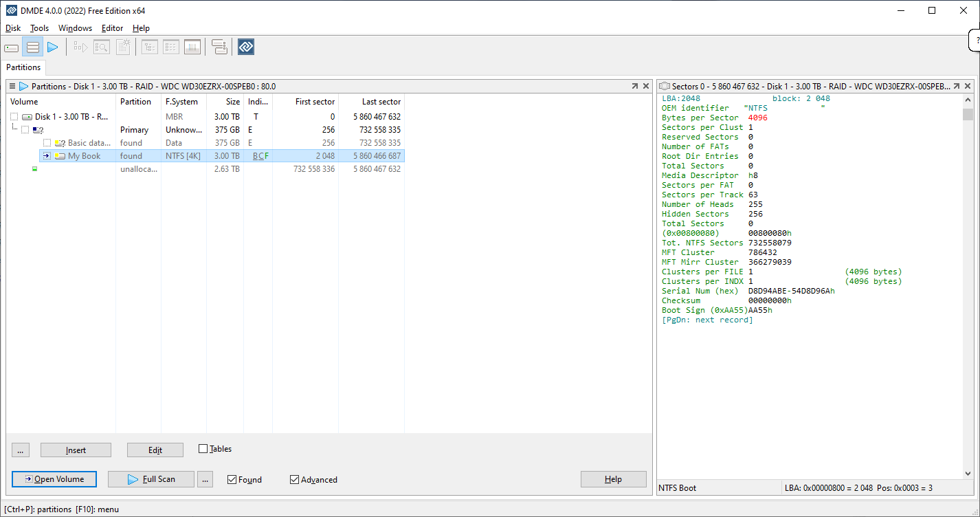Viewport: 980px width, 517px height.
Task: Click the Open Volume button
Action: 54,479
